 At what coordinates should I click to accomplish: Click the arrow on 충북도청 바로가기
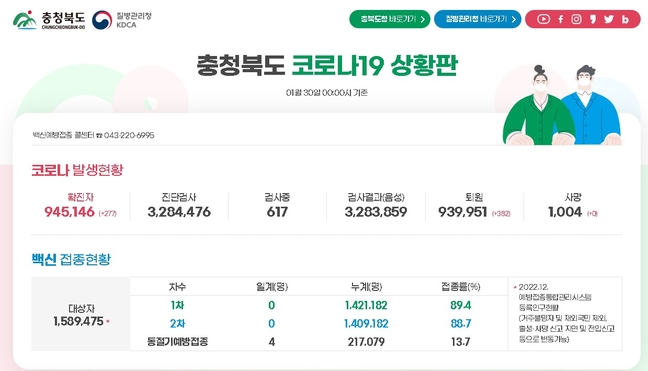coord(422,19)
